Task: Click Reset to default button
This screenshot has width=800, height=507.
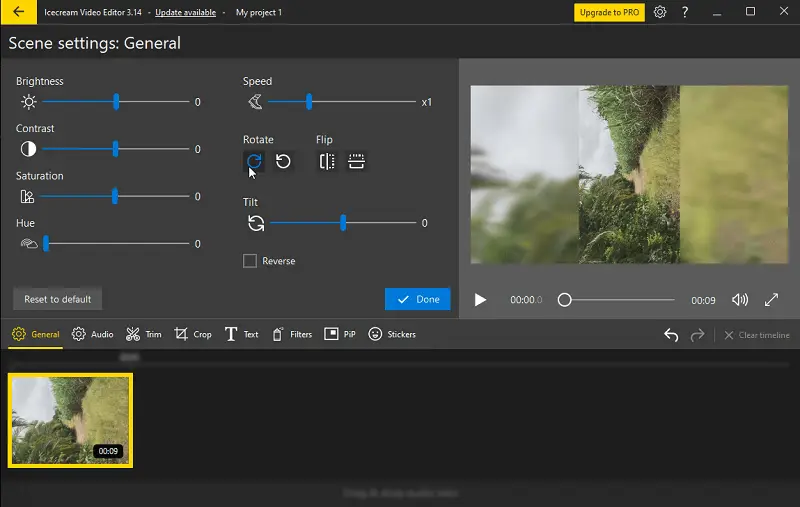Action: (x=58, y=299)
